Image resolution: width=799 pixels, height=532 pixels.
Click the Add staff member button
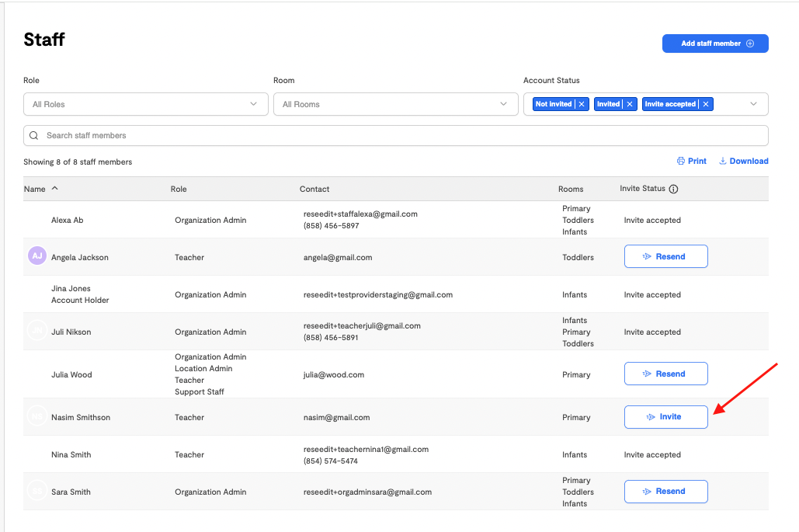coord(715,43)
